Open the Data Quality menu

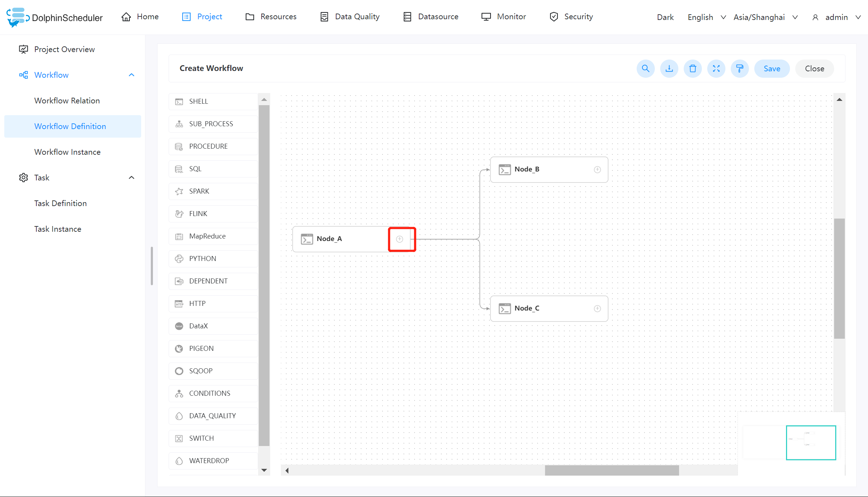point(357,16)
